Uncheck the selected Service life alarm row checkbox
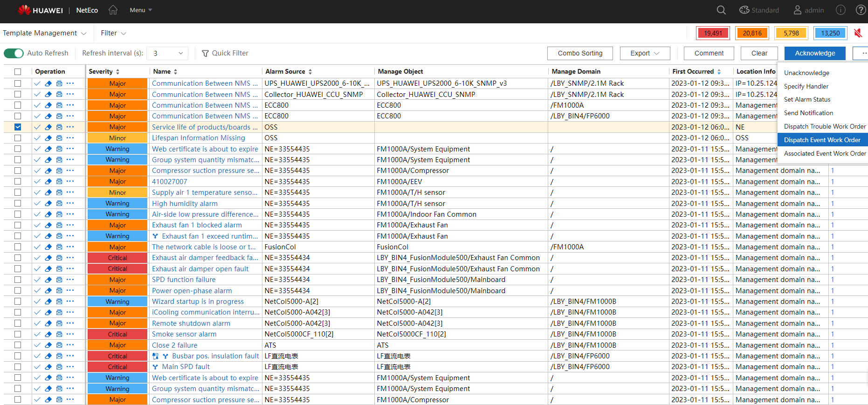Screen dimensions: 868x405 pyautogui.click(x=18, y=127)
